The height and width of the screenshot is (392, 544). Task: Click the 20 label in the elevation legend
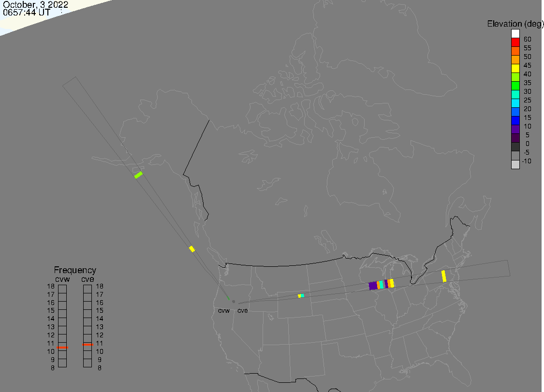(528, 109)
